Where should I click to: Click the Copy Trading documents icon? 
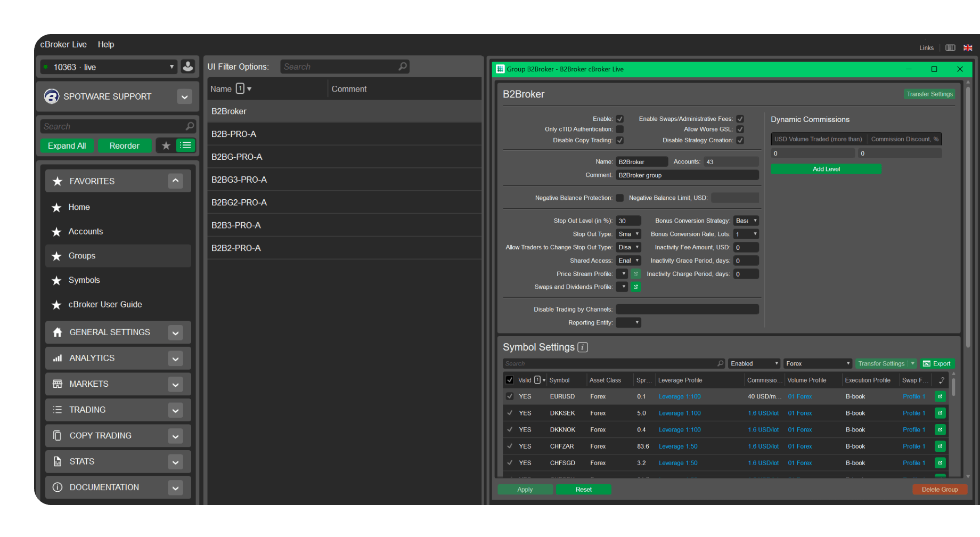pyautogui.click(x=58, y=436)
